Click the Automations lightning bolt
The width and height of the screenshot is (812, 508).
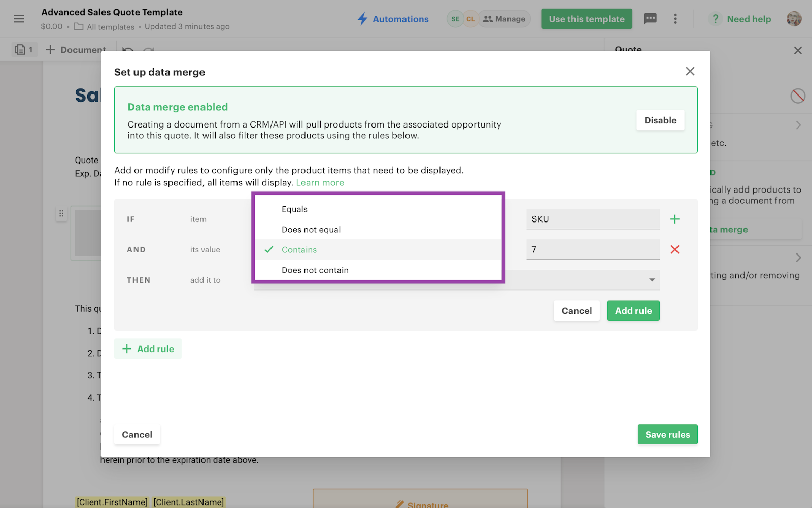[362, 19]
